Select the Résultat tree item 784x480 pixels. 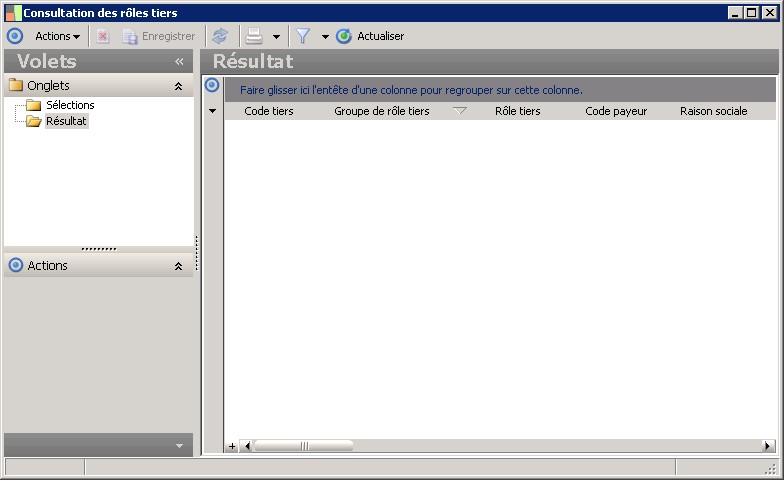pyautogui.click(x=66, y=121)
